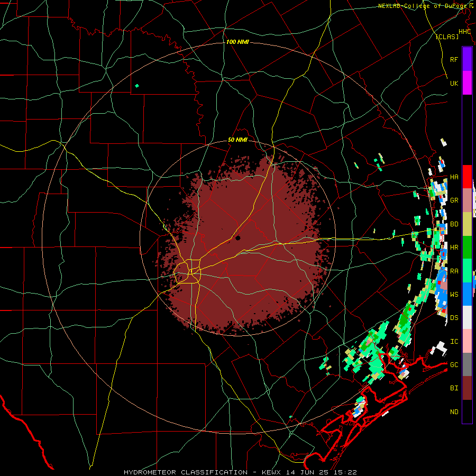Click the "KEWX" radar site identifier
The width and height of the screenshot is (476, 476).
[x=272, y=472]
